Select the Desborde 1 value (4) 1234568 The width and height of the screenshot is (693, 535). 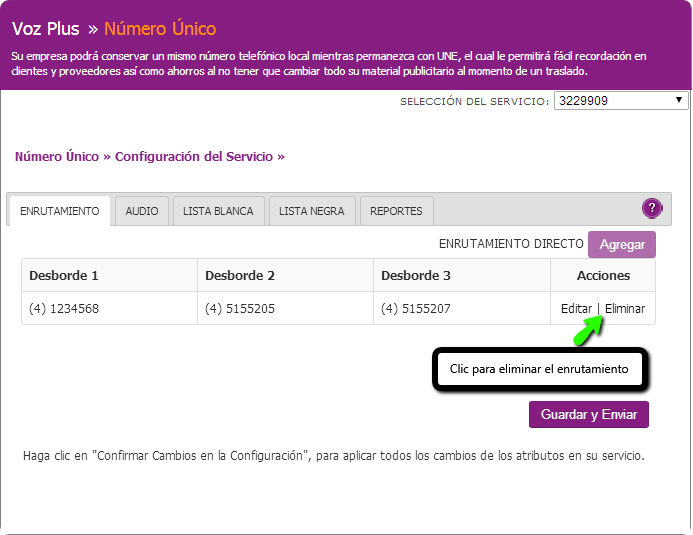point(64,308)
